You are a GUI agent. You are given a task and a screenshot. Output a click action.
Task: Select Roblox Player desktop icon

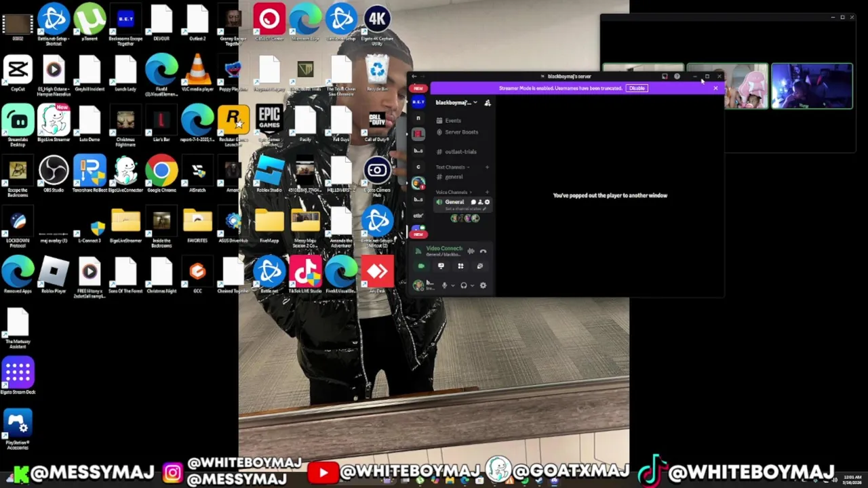(x=54, y=276)
